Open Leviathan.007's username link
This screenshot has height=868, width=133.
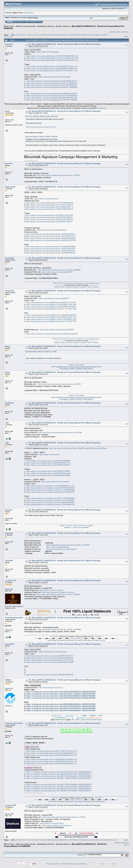coord(10,581)
